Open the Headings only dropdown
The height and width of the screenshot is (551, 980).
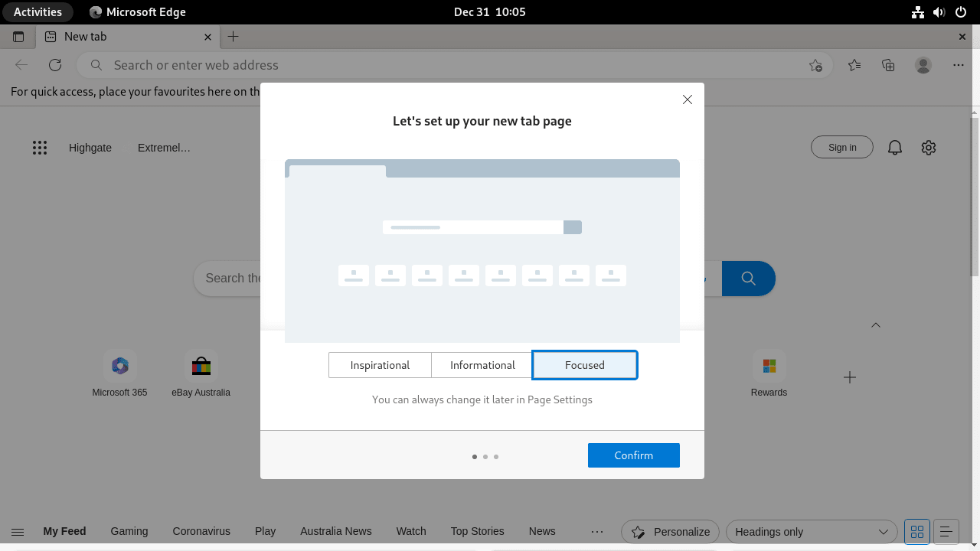click(x=811, y=531)
